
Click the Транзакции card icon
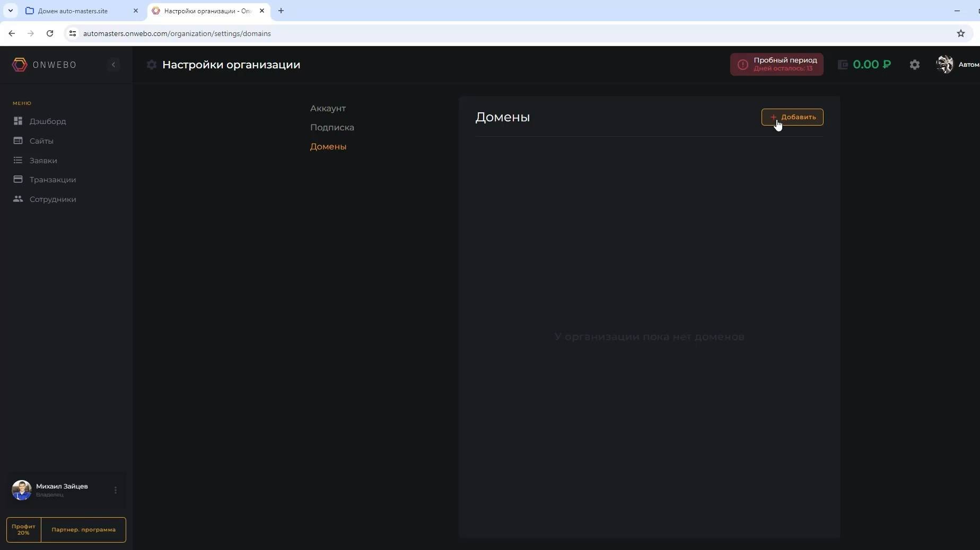click(18, 180)
